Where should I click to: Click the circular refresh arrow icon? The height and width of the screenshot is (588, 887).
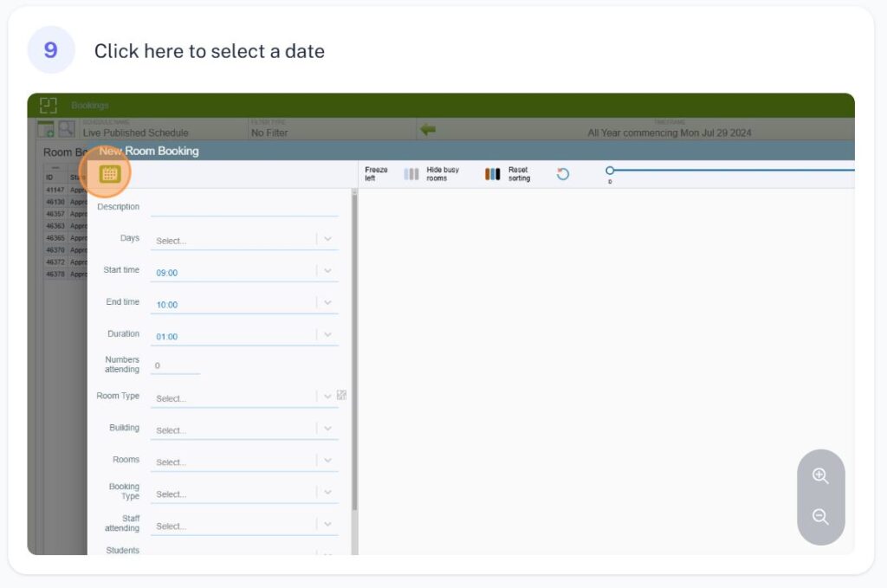tap(563, 174)
